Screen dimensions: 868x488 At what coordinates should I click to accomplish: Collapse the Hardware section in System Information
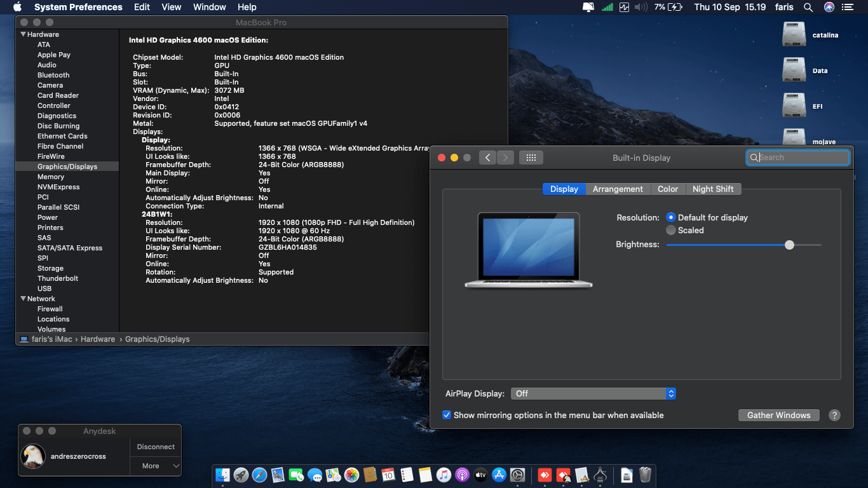click(23, 34)
